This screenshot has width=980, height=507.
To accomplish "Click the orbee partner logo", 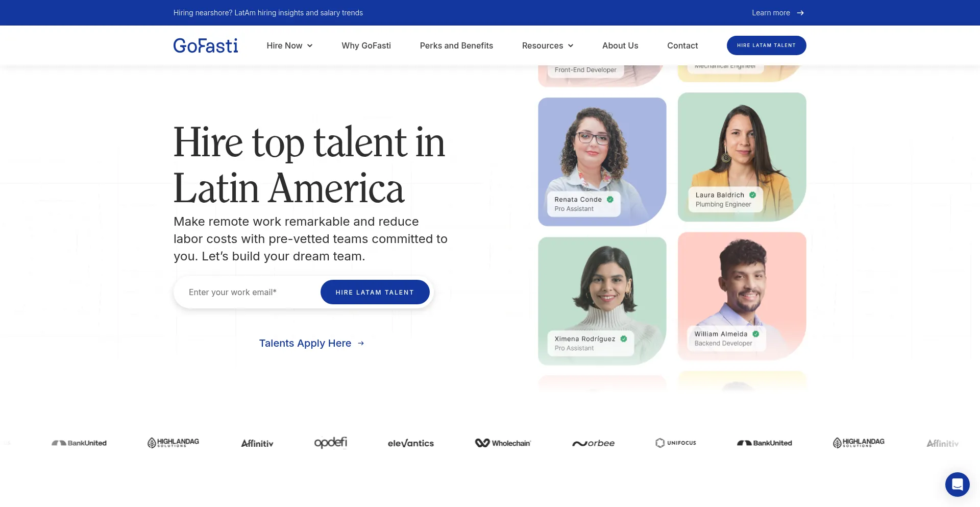I will tap(593, 443).
